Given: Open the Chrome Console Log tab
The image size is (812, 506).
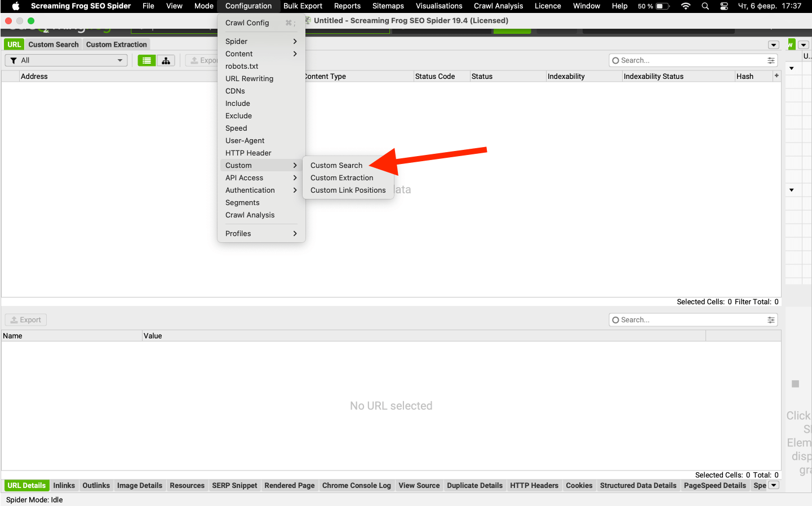Looking at the screenshot, I should [357, 485].
